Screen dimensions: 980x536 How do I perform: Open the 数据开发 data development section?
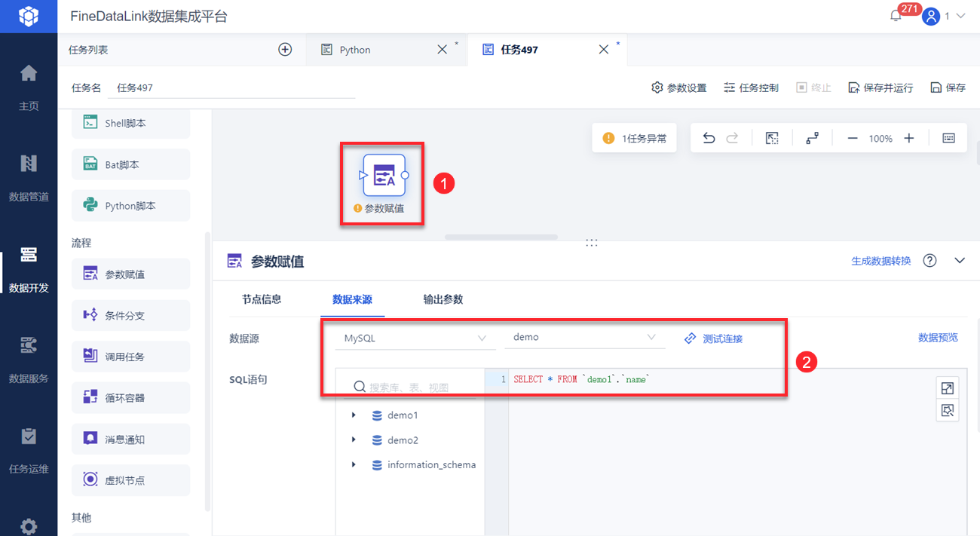point(29,268)
